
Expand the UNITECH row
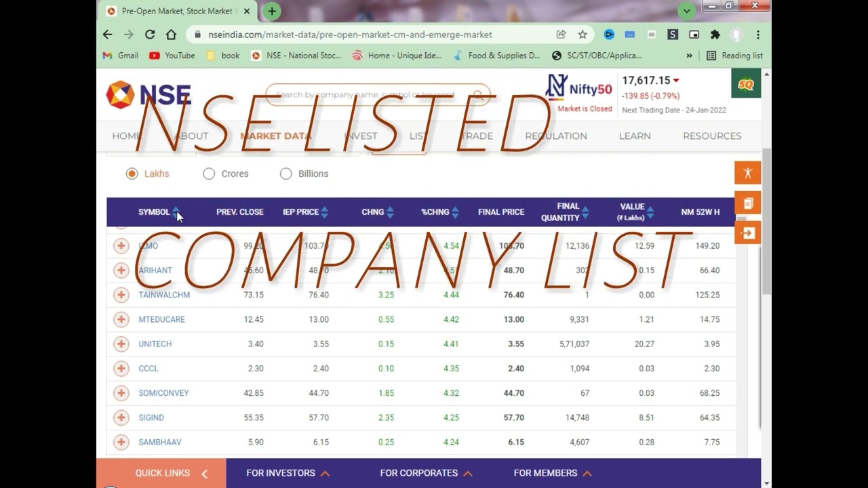click(121, 344)
